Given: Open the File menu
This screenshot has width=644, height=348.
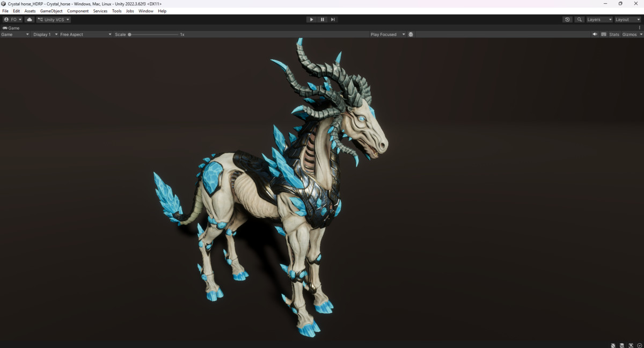Looking at the screenshot, I should (5, 11).
